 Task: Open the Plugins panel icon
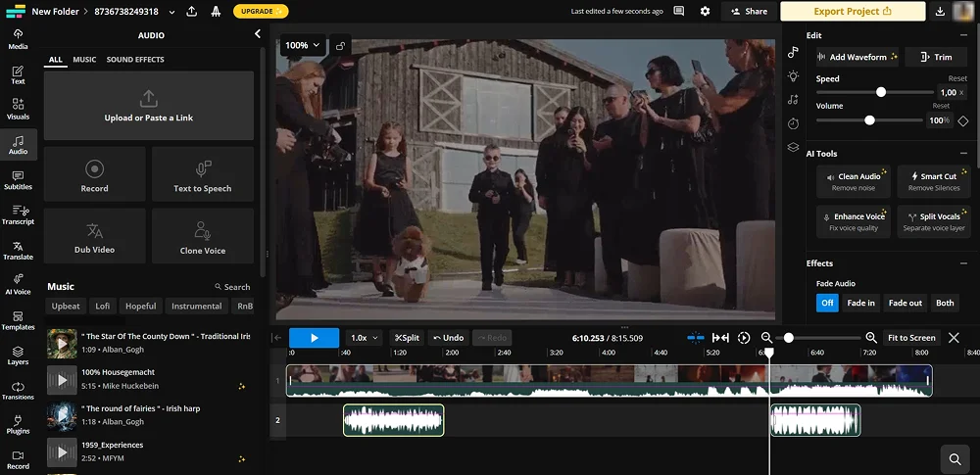tap(18, 424)
